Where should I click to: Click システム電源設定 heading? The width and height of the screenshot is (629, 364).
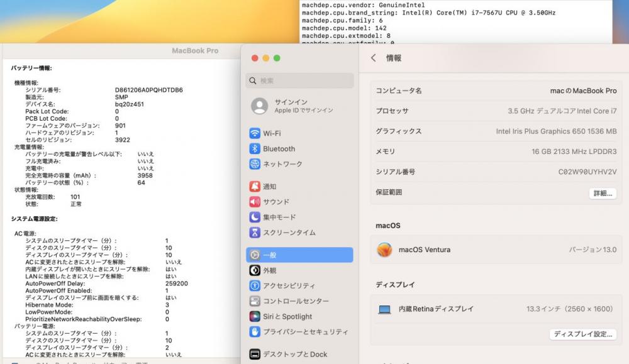[34, 219]
